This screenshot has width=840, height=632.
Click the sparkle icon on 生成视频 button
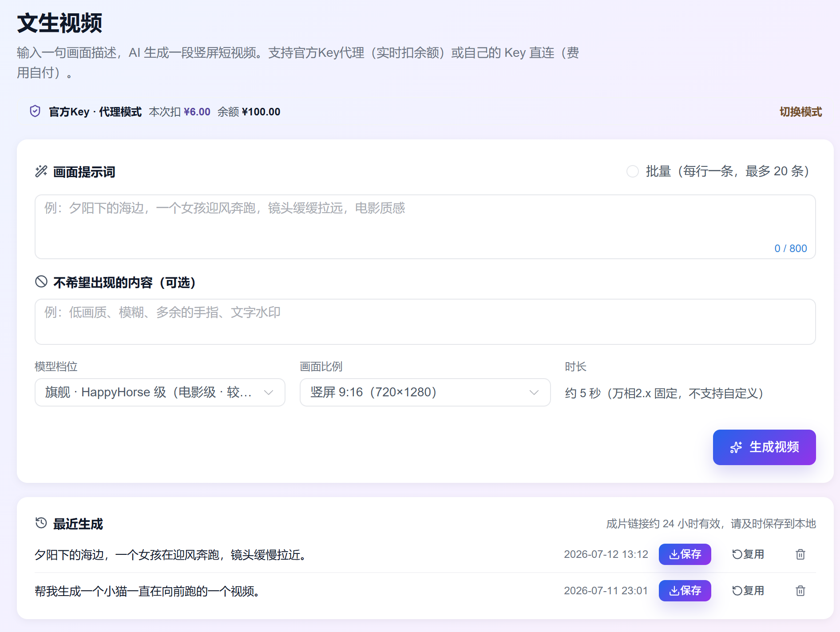tap(736, 447)
